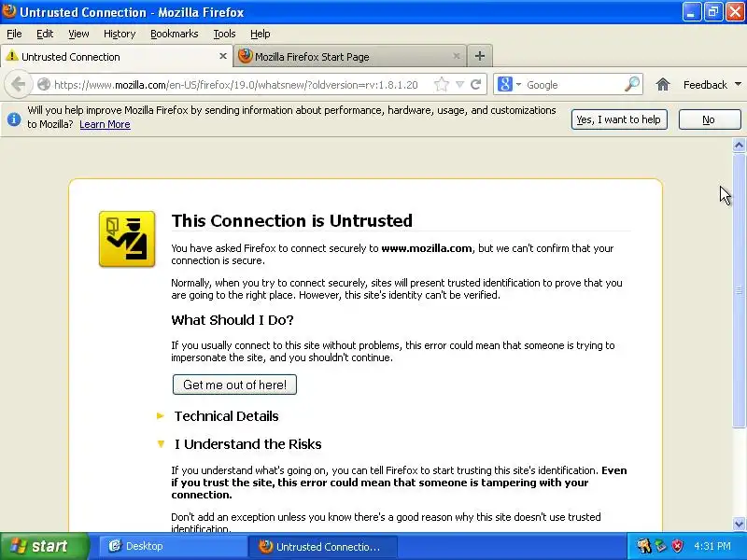Select the Untrusted Connection tab
The image size is (747, 560).
pyautogui.click(x=116, y=56)
